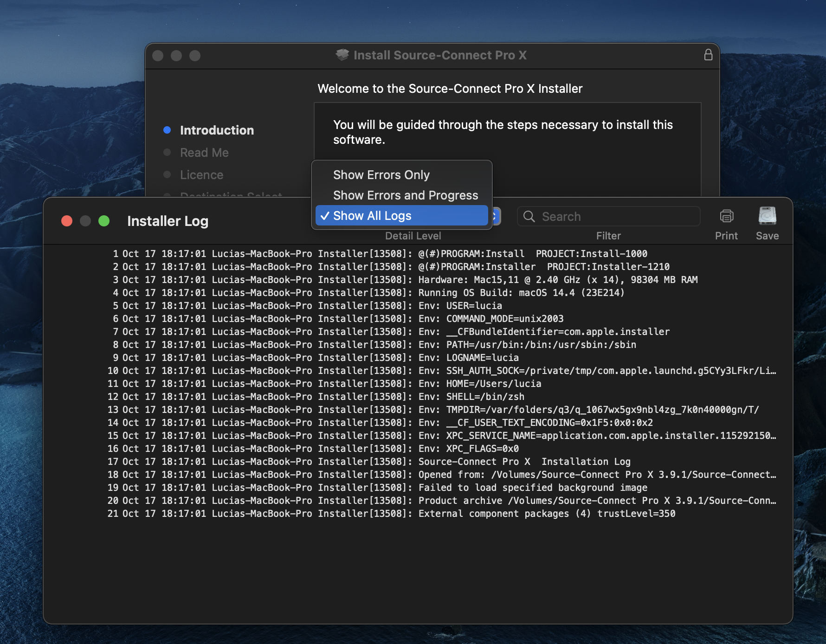This screenshot has height=644, width=826.
Task: Click the package icon beside Install Source-Connect Pro X
Action: point(342,55)
